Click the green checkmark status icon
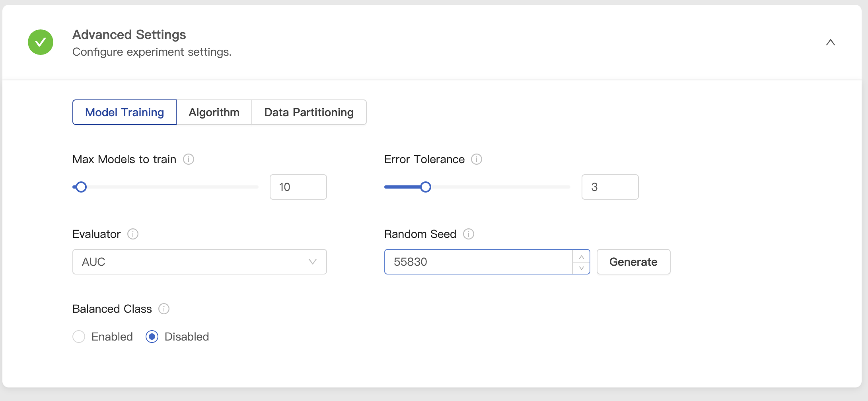 tap(41, 42)
